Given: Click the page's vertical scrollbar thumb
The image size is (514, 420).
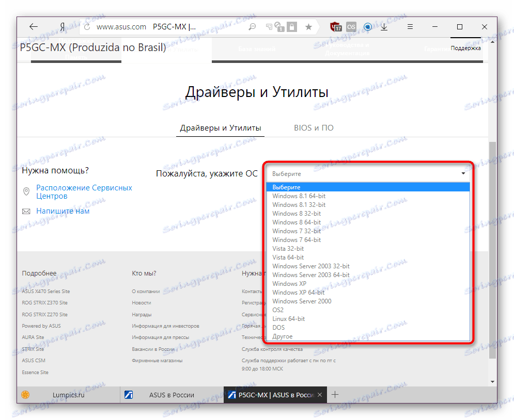Looking at the screenshot, I should pos(492,250).
